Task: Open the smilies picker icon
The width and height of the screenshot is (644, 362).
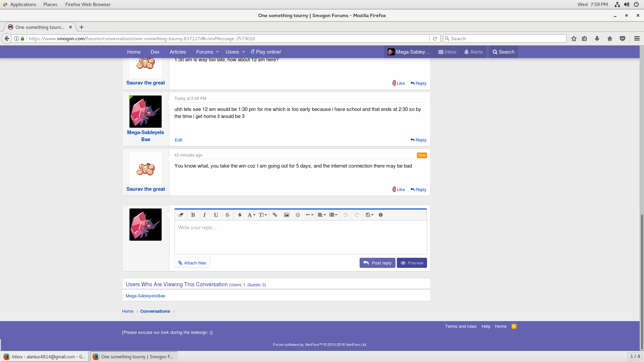Action: click(x=298, y=215)
